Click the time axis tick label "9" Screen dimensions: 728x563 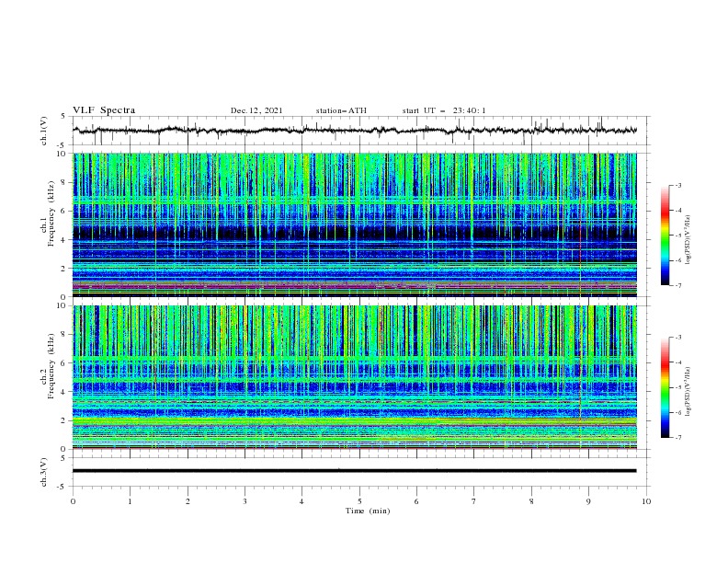(588, 501)
